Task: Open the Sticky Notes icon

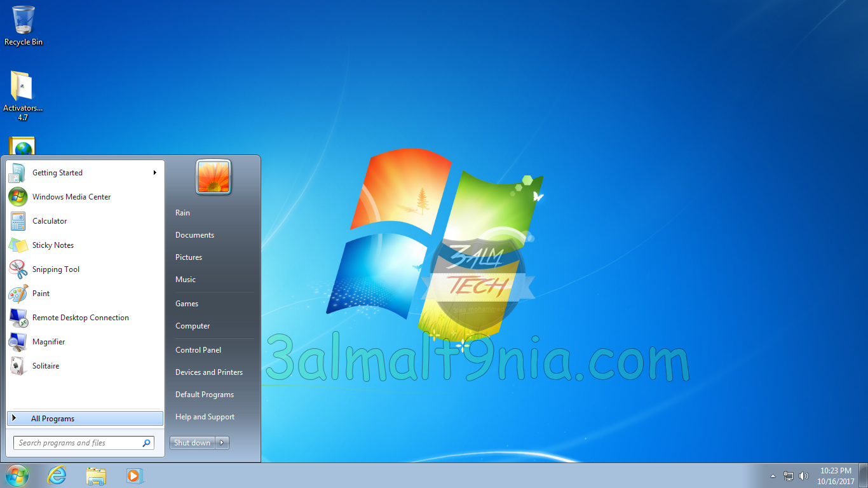Action: point(18,245)
